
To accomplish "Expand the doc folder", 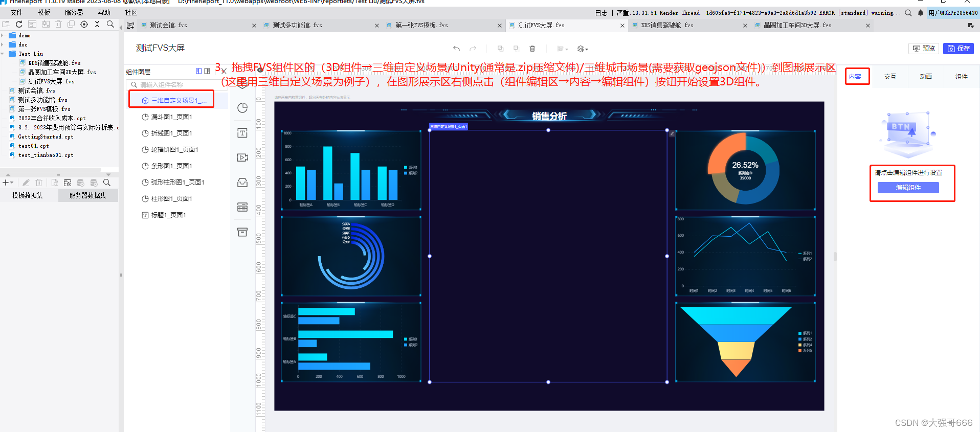I will [3, 44].
